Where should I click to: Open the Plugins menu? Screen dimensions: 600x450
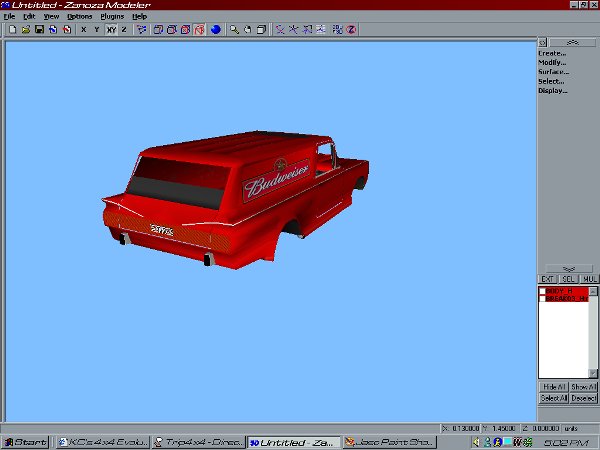(x=112, y=16)
